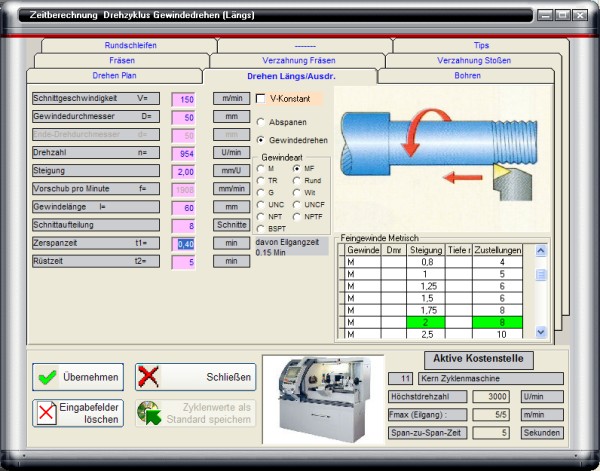Click the thread turning illustration

(439, 155)
